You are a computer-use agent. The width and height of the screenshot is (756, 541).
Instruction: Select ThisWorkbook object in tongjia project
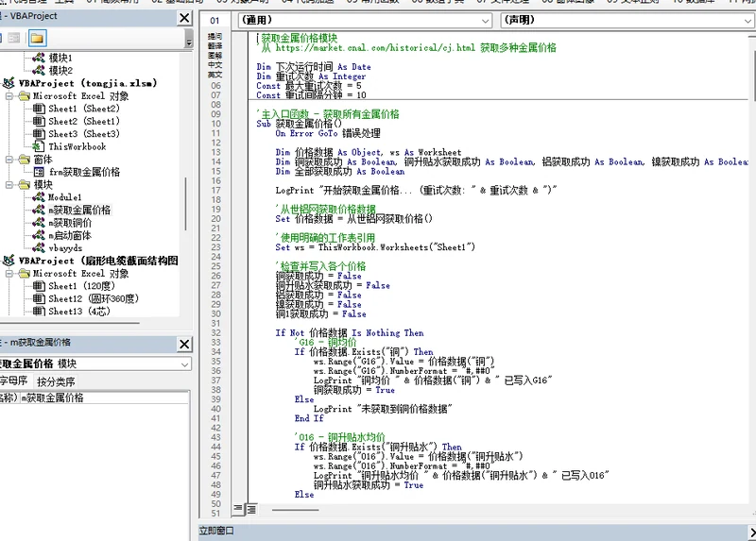tap(69, 146)
